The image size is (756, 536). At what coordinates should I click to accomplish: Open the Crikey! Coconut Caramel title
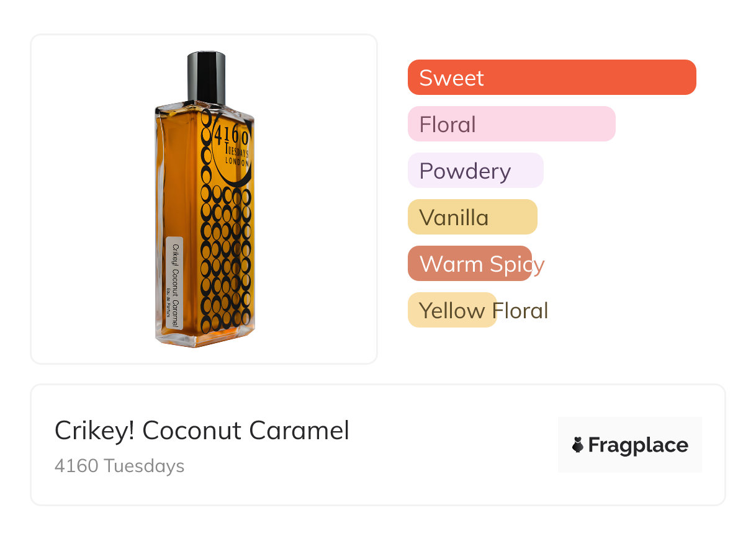(x=202, y=431)
